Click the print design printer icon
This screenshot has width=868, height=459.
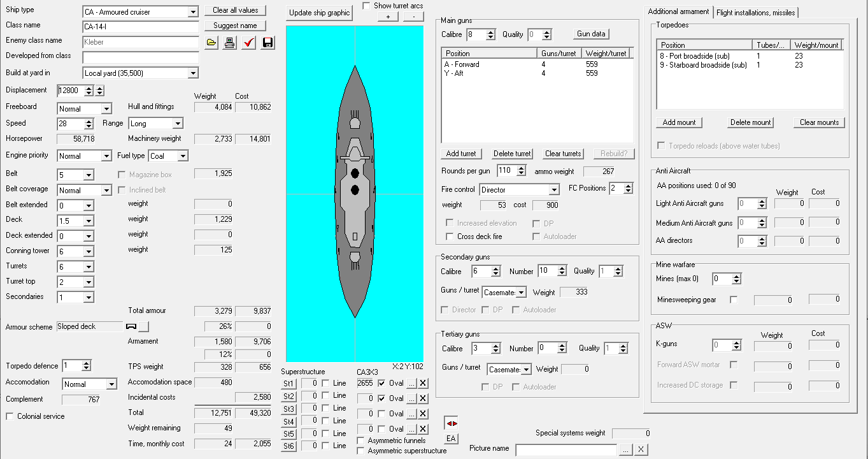pyautogui.click(x=230, y=43)
